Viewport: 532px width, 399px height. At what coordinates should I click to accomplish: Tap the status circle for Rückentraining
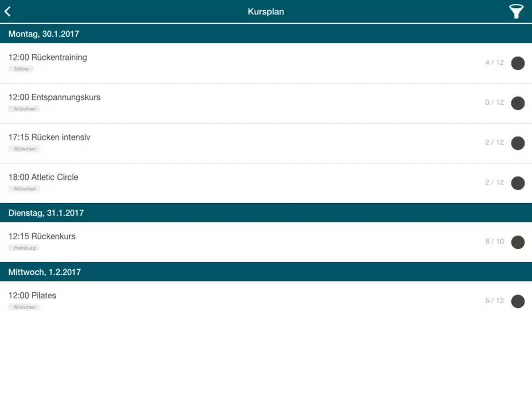click(x=518, y=63)
